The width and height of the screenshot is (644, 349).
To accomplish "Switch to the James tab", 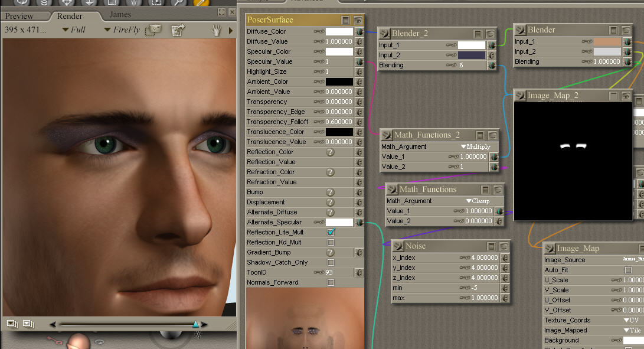I will [x=120, y=15].
